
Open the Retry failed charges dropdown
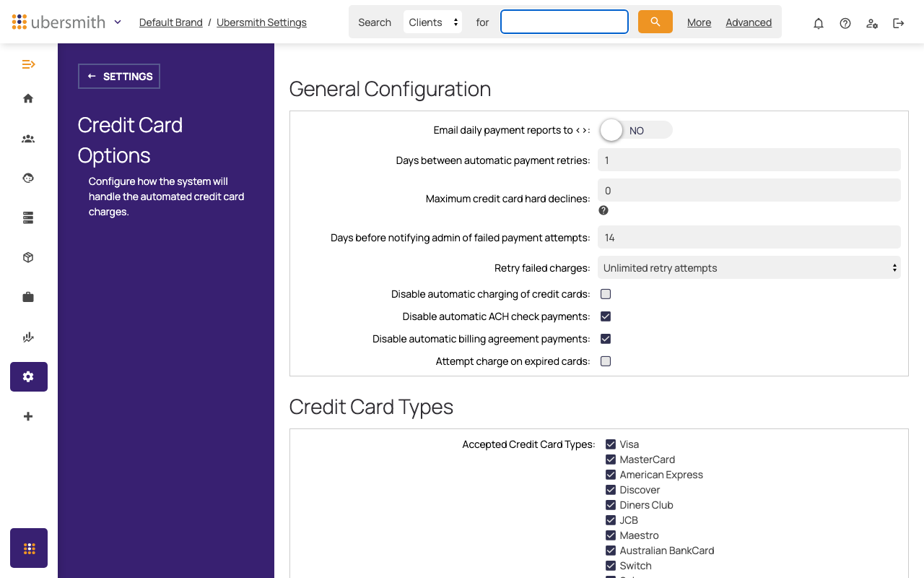(749, 268)
